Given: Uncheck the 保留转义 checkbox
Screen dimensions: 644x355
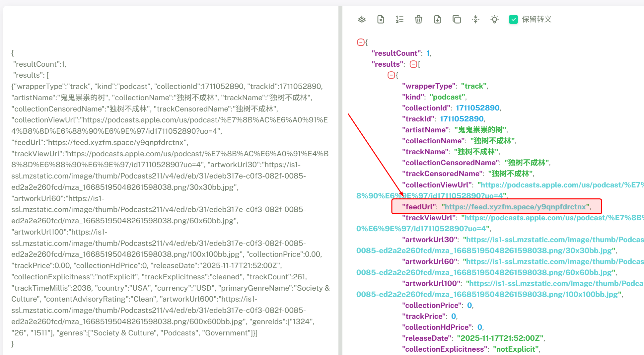Looking at the screenshot, I should 513,19.
